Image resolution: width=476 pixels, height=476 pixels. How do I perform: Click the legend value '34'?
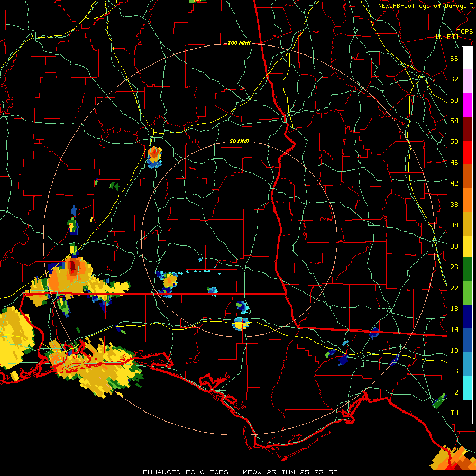(454, 225)
